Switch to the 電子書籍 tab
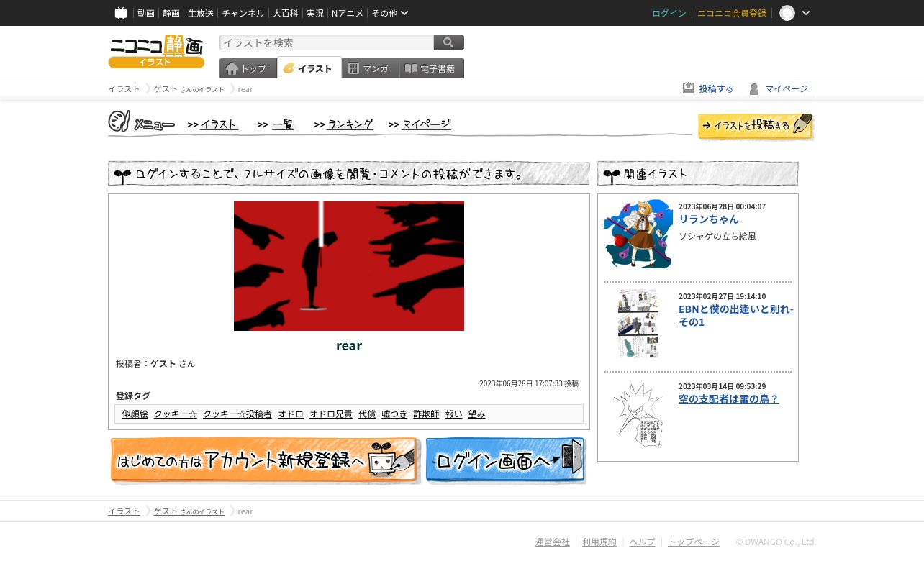 (x=432, y=68)
